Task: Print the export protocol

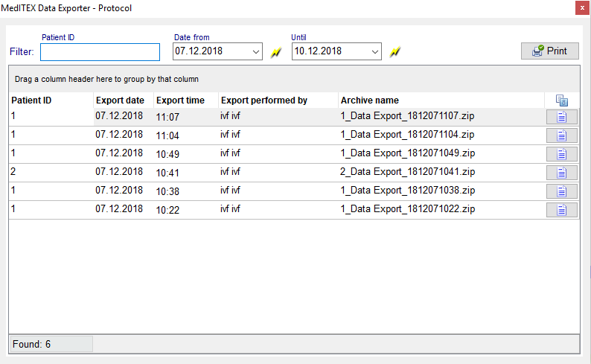Action: pos(550,51)
